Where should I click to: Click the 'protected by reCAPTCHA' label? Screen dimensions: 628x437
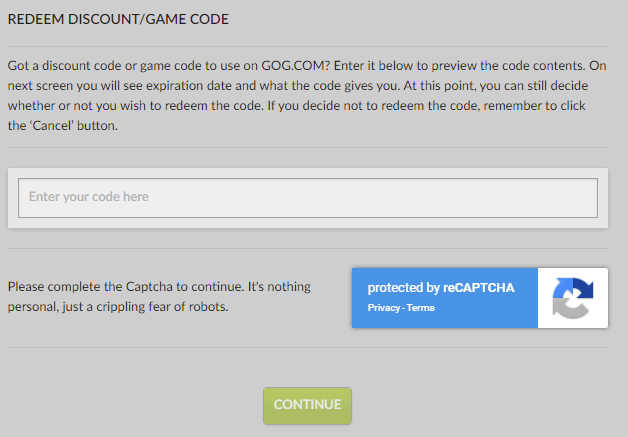coord(441,288)
